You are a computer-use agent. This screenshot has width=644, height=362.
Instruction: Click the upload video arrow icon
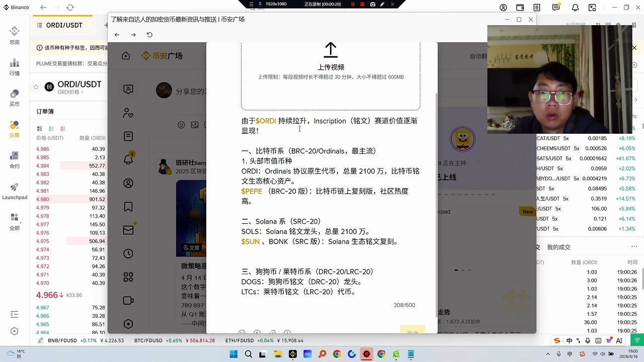[x=331, y=50]
